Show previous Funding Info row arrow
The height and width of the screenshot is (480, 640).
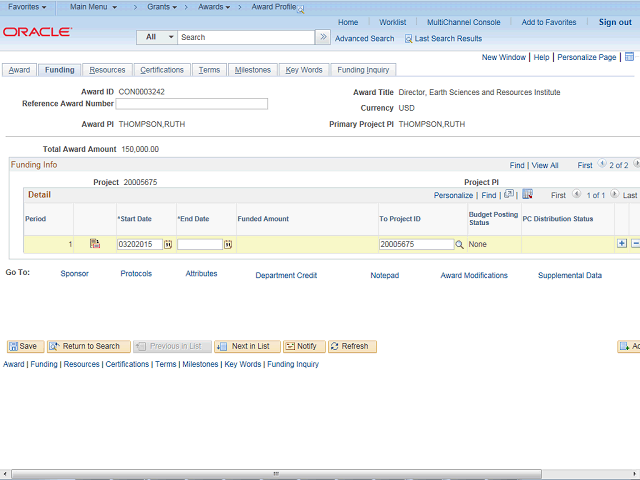(x=602, y=164)
